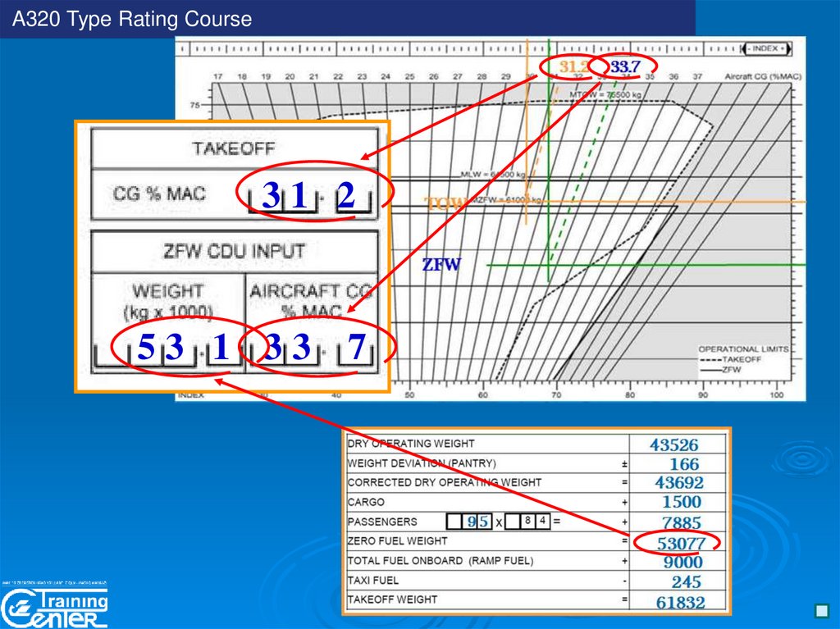Click the corrected weight value 43692

pyautogui.click(x=678, y=483)
